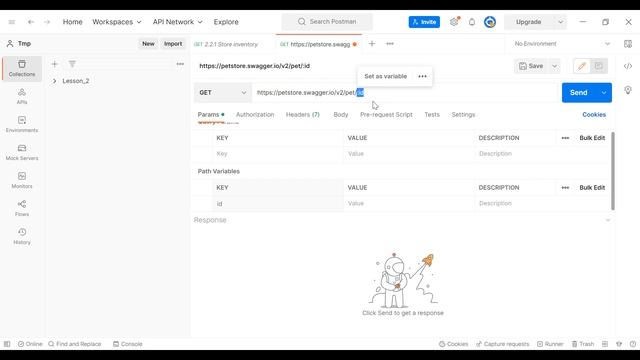Click the Save button
The image size is (640, 360).
point(531,66)
